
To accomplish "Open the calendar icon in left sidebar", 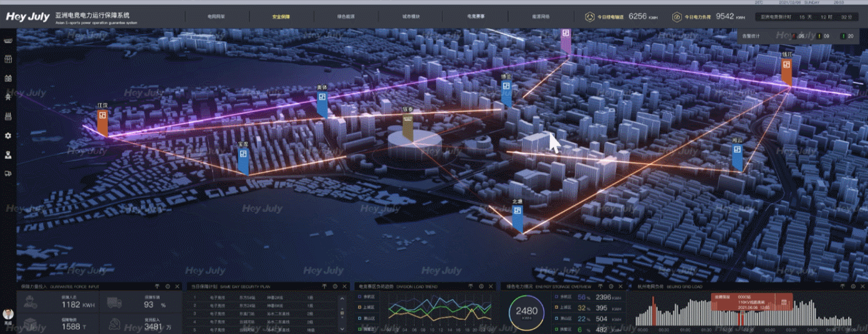I will [x=8, y=79].
